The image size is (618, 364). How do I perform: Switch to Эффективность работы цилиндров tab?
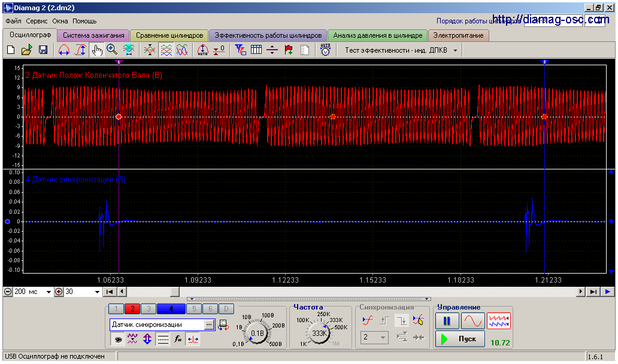click(x=268, y=35)
